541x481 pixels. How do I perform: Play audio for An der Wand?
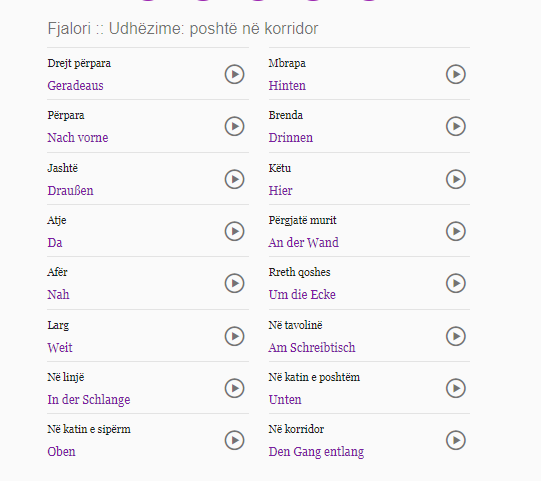coord(456,231)
